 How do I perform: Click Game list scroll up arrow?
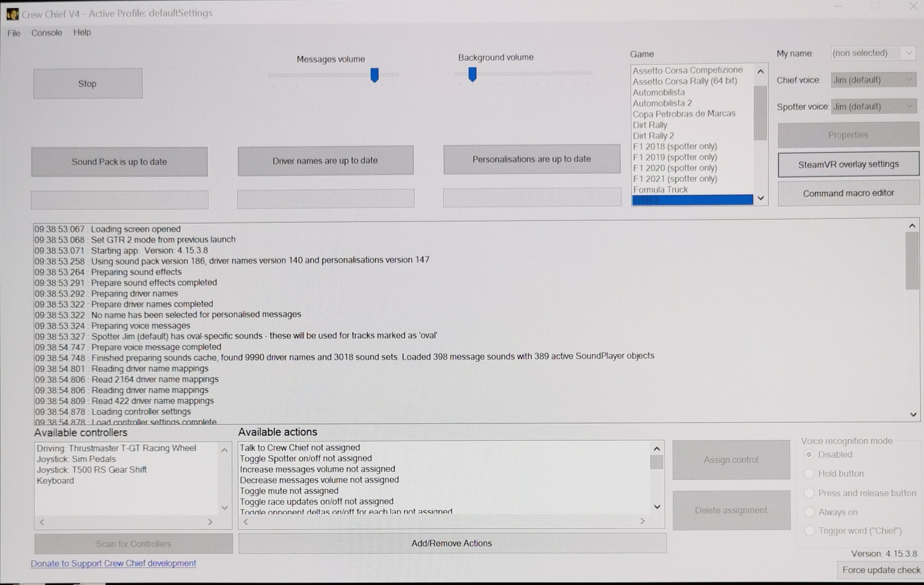[x=760, y=72]
